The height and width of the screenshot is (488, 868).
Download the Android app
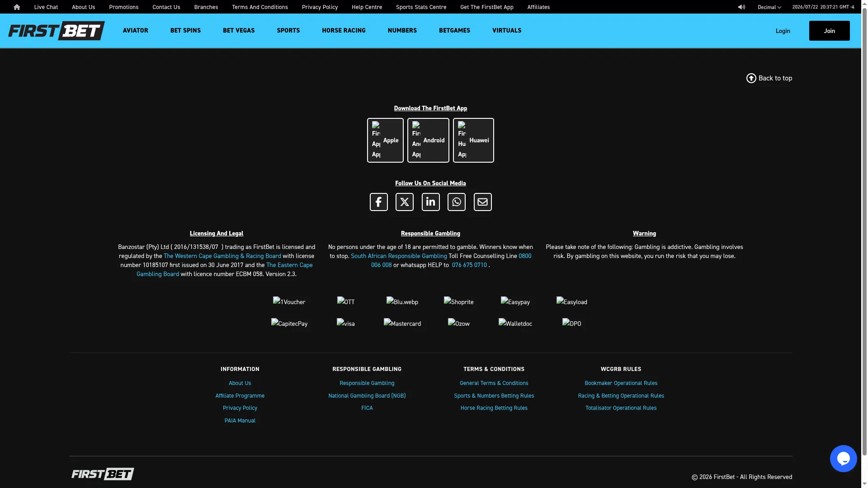[428, 141]
